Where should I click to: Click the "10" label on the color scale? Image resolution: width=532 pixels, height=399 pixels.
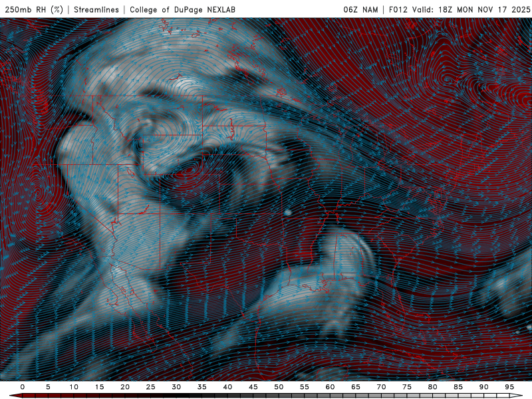74,387
